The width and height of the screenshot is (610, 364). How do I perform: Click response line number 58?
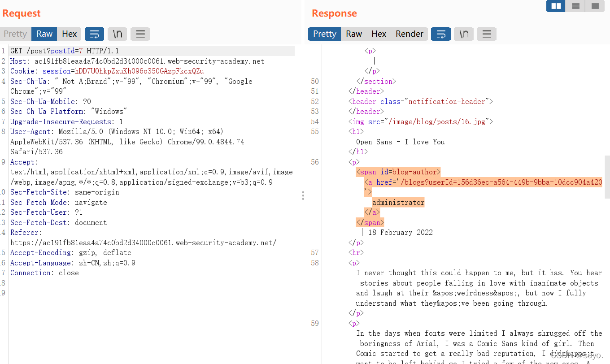[x=315, y=263]
